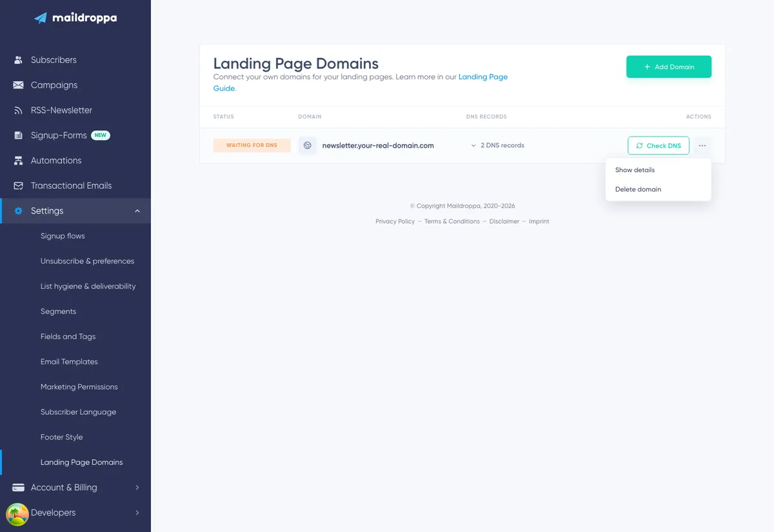Open Signup-Forms section
The image size is (774, 532).
tap(75, 135)
